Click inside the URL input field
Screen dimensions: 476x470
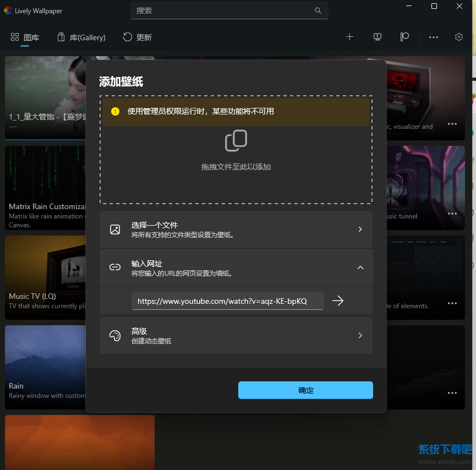tap(227, 300)
